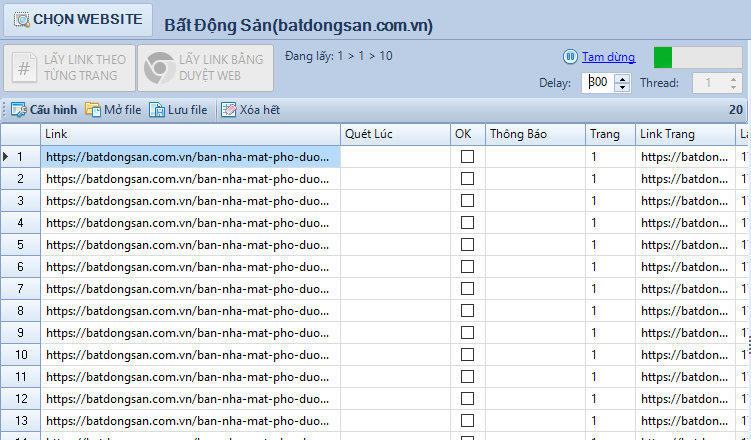Click LẤY LINK BẰNG DUYỆT WEB button
751x440 pixels.
pos(205,68)
